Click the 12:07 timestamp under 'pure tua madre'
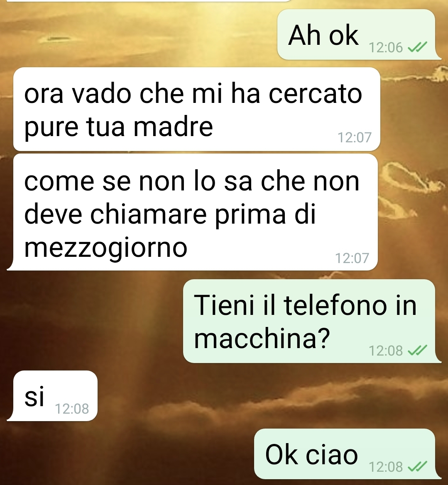This screenshot has width=448, height=485. coord(354,137)
